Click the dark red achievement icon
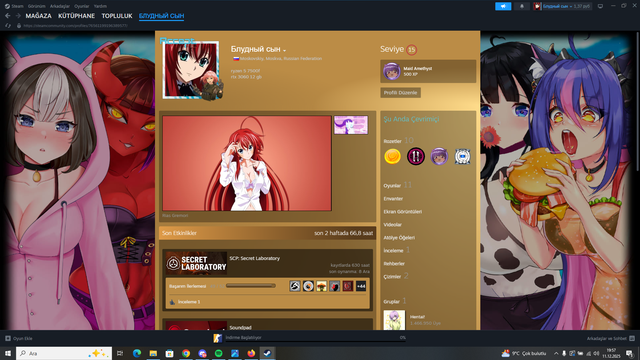The height and width of the screenshot is (360, 640). pyautogui.click(x=348, y=286)
